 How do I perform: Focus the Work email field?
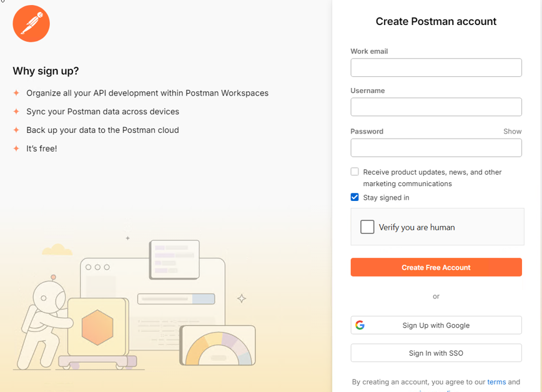pyautogui.click(x=436, y=67)
